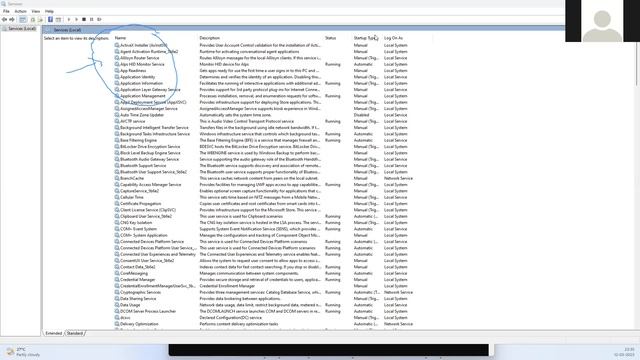Click the gear icon beside Base Filtering Engine
The width and height of the screenshot is (640, 360).
click(x=117, y=140)
